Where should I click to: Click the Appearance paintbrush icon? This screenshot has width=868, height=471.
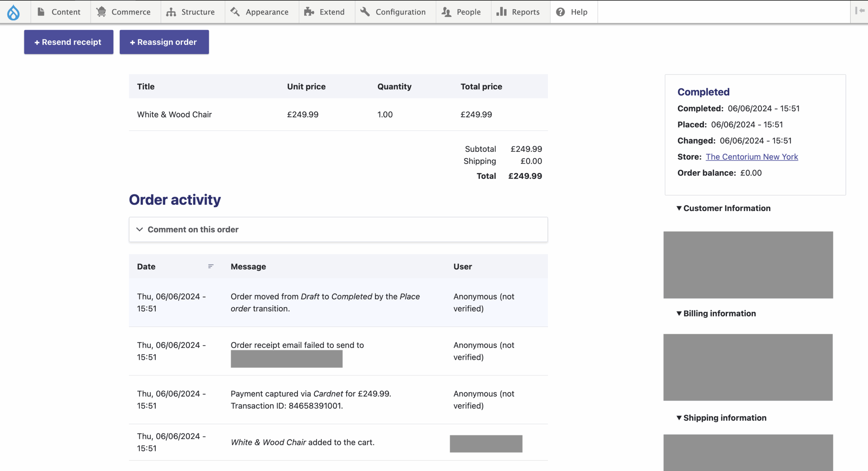tap(235, 12)
